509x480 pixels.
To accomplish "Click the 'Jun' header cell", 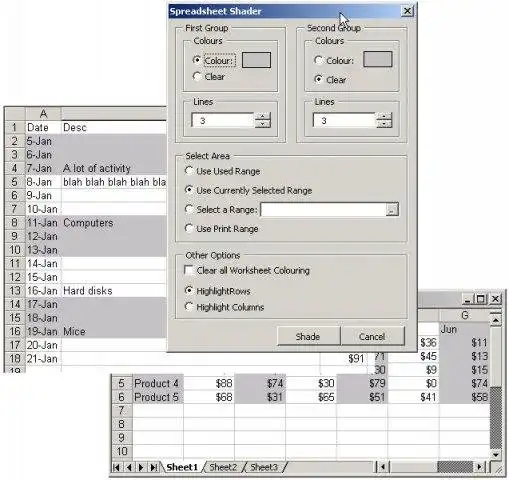I will point(464,329).
